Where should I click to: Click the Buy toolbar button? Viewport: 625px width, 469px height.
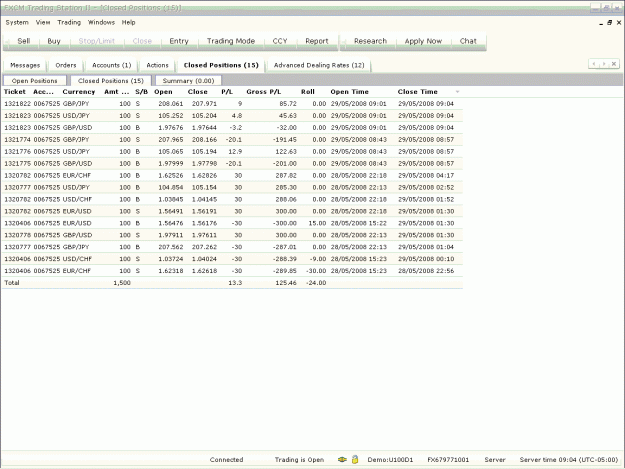tap(54, 41)
